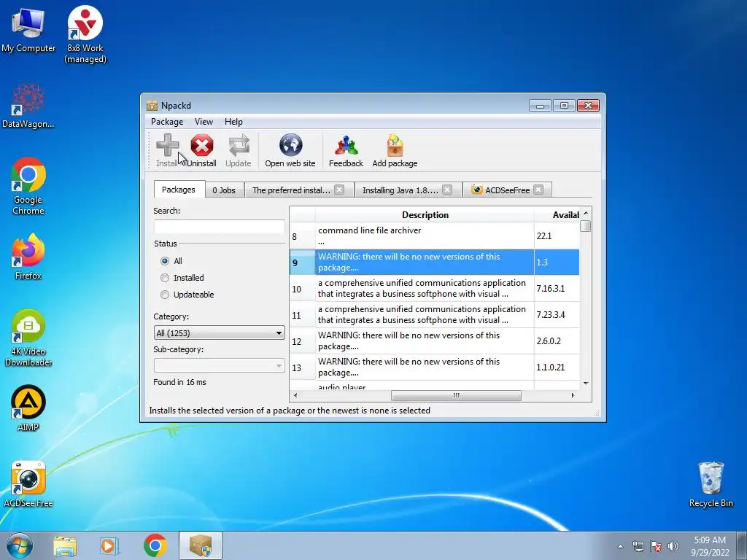The width and height of the screenshot is (747, 560).
Task: Select the Firefox desktop shortcut
Action: [x=28, y=257]
